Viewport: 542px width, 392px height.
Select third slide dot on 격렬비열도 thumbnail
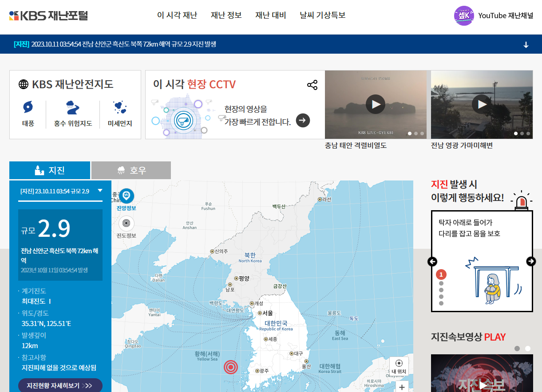(x=422, y=133)
